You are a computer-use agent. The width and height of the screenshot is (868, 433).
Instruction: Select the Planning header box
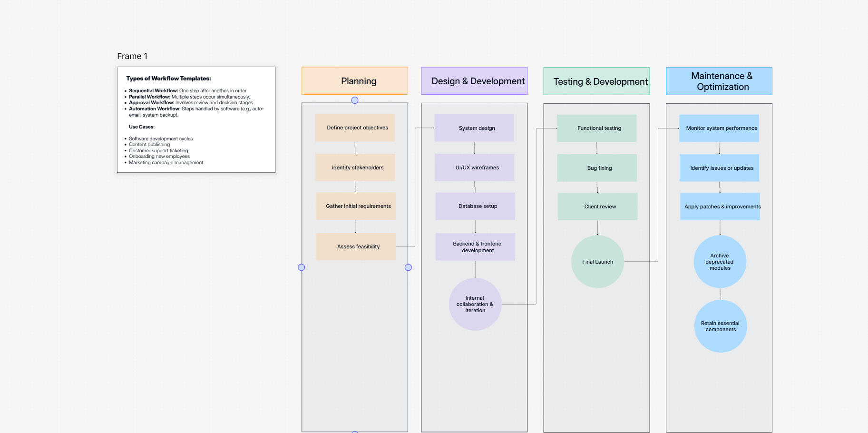(355, 81)
